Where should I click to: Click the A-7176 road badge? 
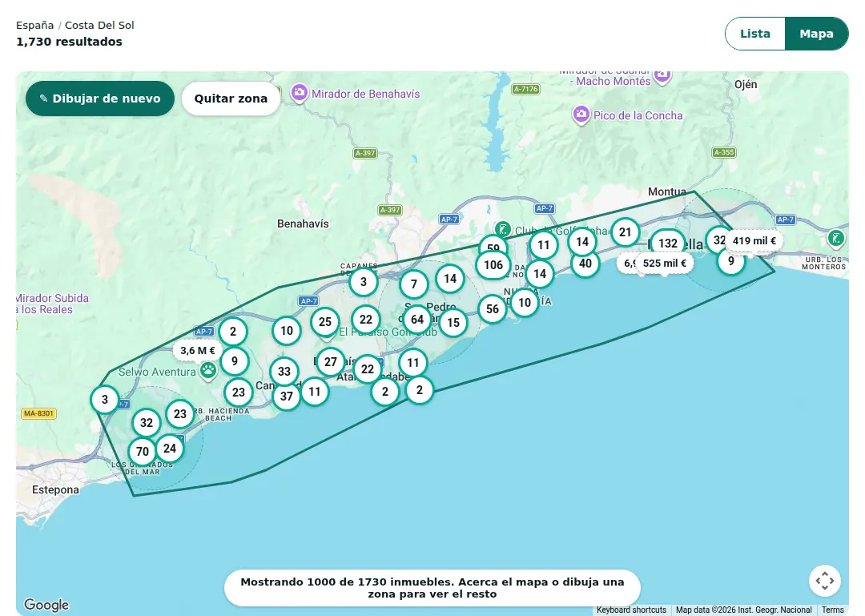tap(525, 89)
